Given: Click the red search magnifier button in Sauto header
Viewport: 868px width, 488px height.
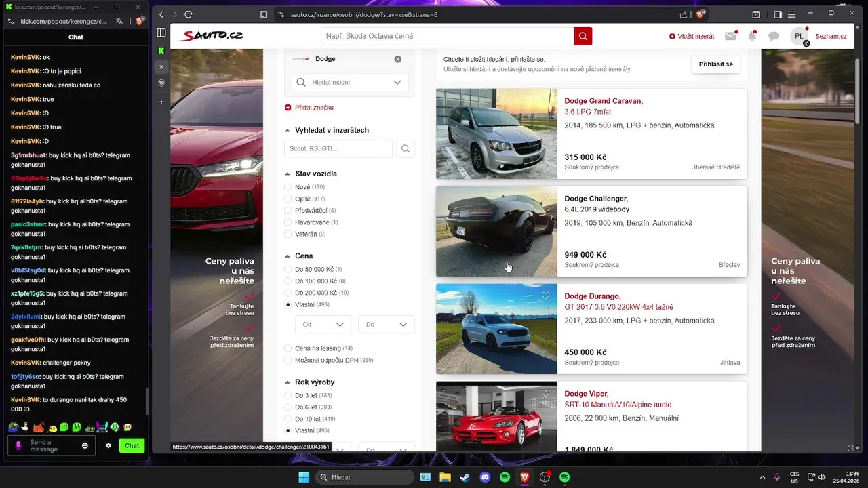Looking at the screenshot, I should [x=583, y=36].
